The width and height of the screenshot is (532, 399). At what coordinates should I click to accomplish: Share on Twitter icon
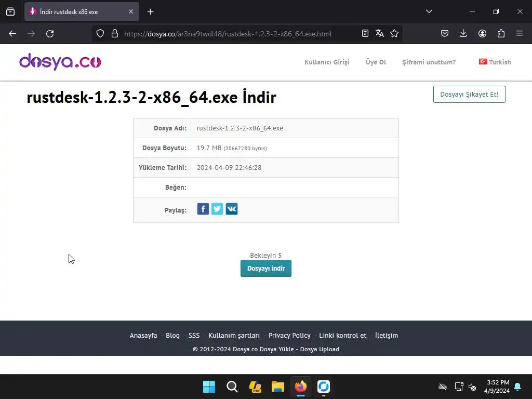pyautogui.click(x=217, y=209)
